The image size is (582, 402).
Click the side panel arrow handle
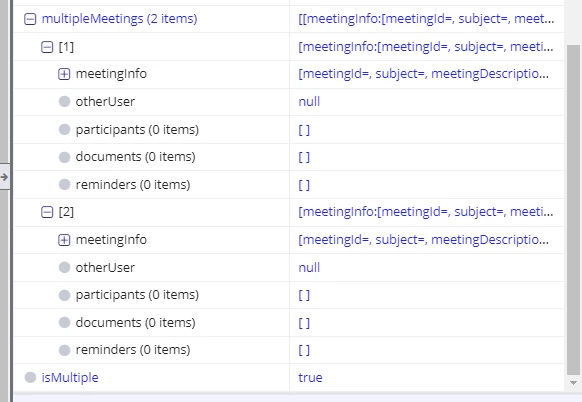click(x=4, y=177)
